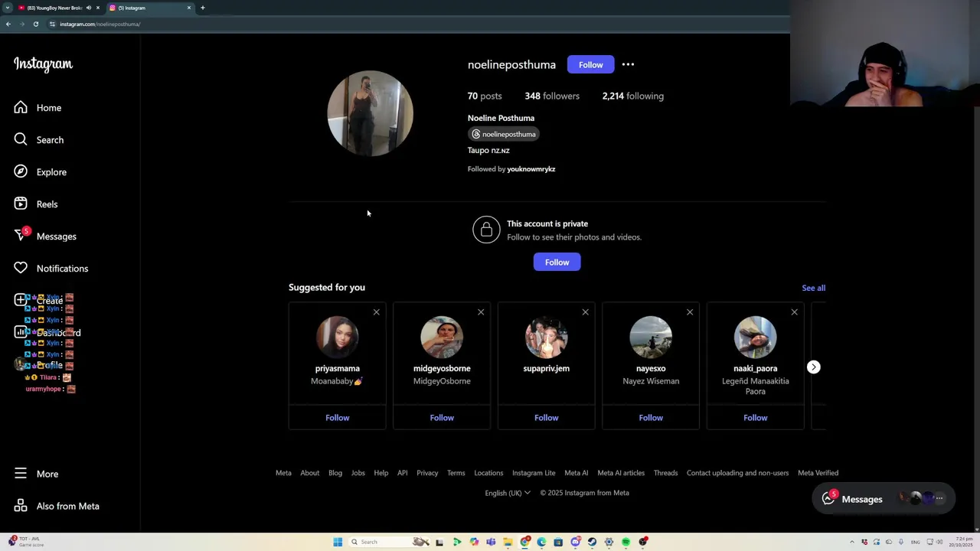Reload the page in the browser
980x551 pixels.
(36, 24)
